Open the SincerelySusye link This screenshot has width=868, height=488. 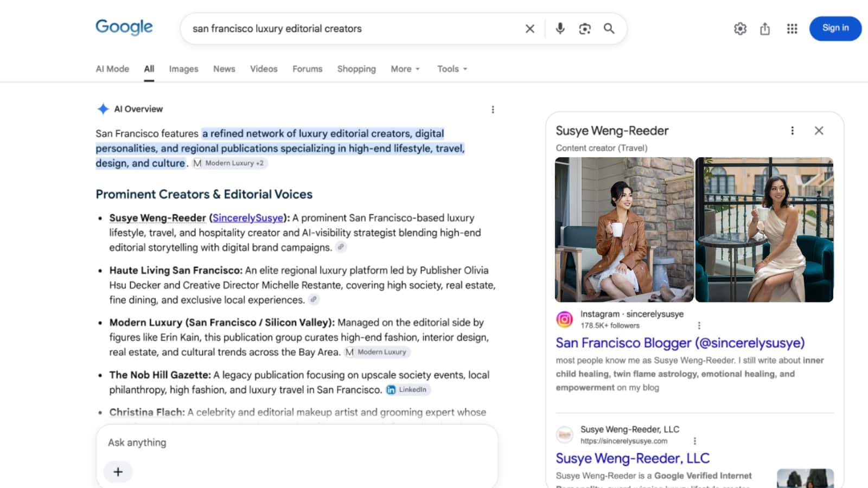[248, 218]
